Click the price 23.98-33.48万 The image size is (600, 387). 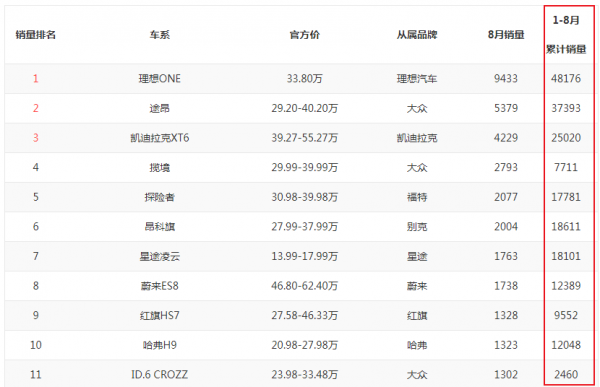coord(305,374)
